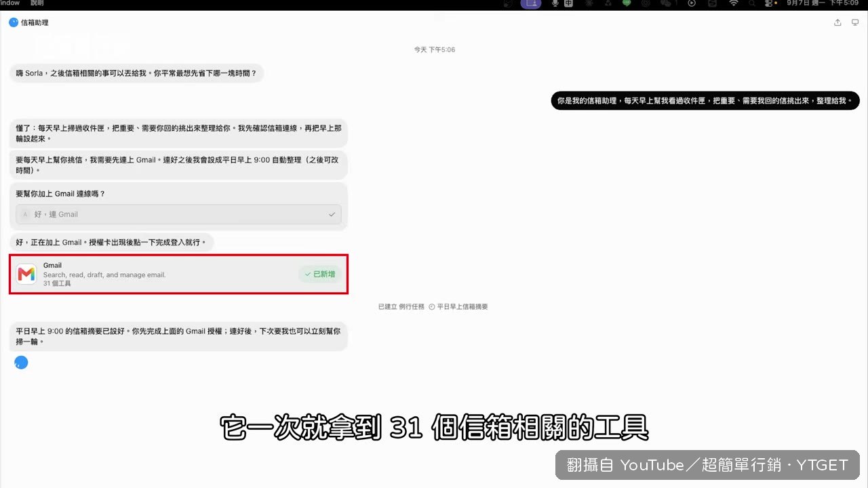Click the play circle icon in menu bar
Screen dimensions: 868x488
click(x=692, y=3)
